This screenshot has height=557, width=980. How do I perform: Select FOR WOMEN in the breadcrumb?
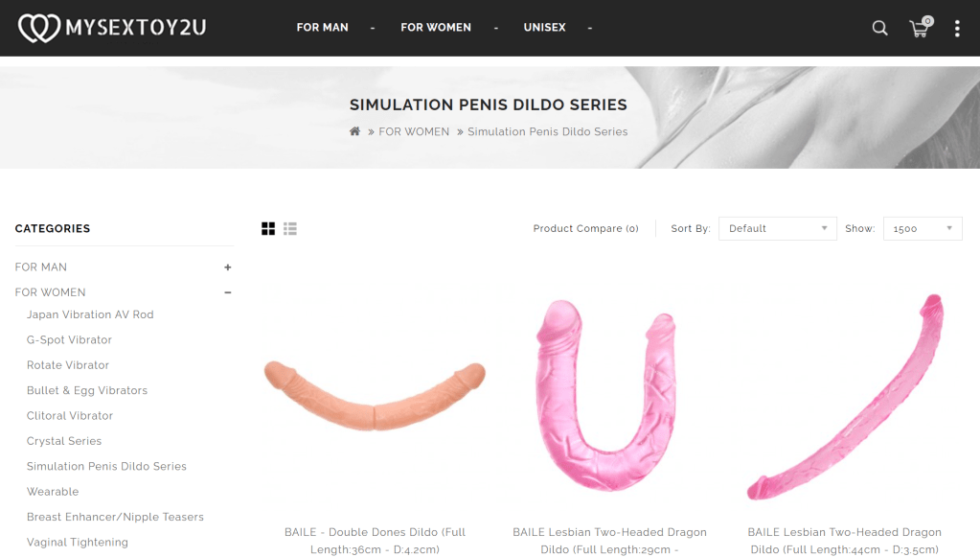point(414,132)
